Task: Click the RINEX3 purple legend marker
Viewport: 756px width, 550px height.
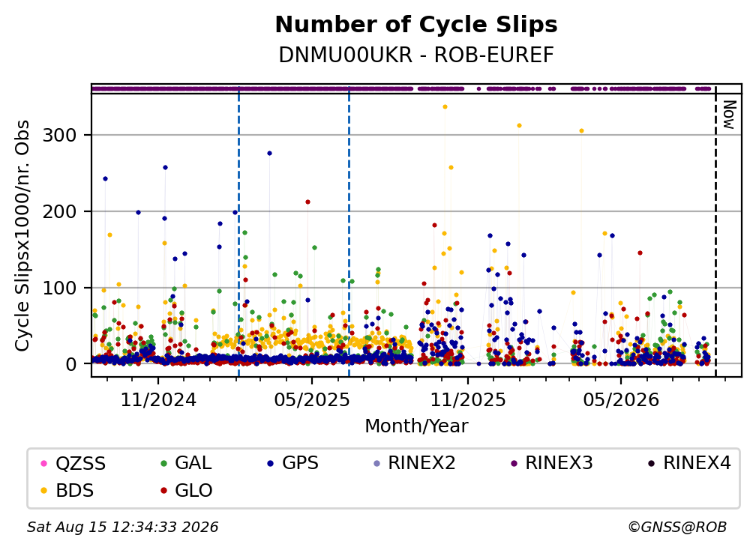Action: 514,463
